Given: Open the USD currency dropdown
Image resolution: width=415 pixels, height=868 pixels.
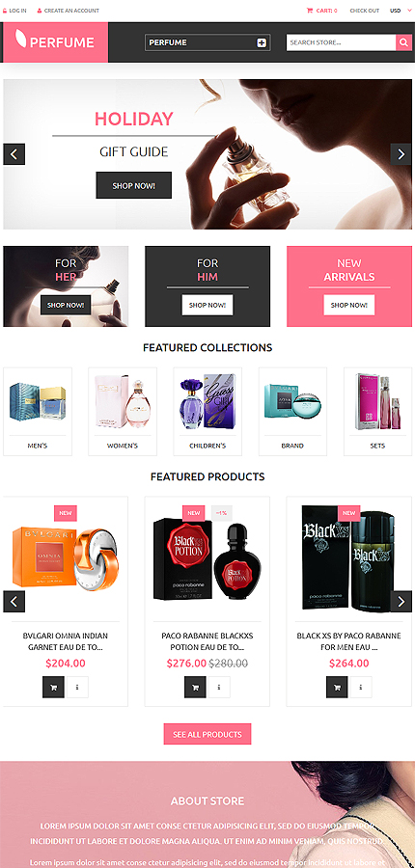Looking at the screenshot, I should pos(400,11).
